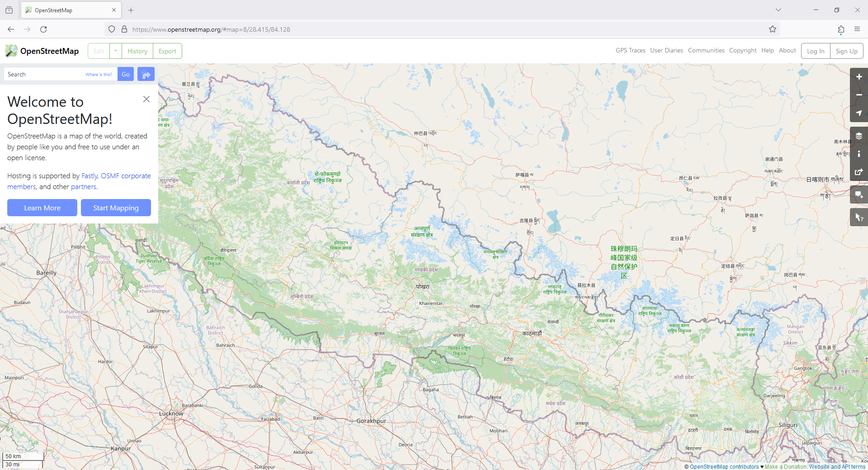Open OpenStreetMap contributors attribution link
868x470 pixels.
724,467
